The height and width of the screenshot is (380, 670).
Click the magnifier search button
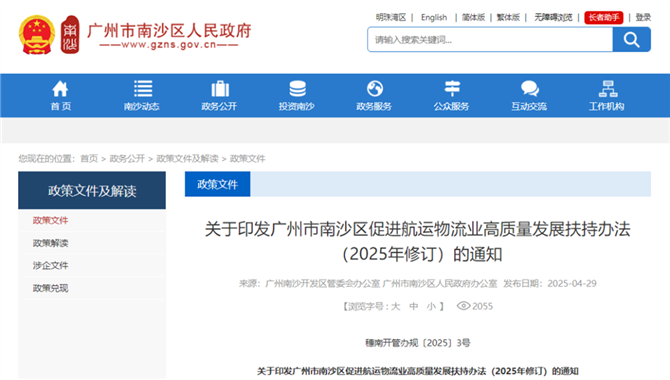click(x=632, y=40)
